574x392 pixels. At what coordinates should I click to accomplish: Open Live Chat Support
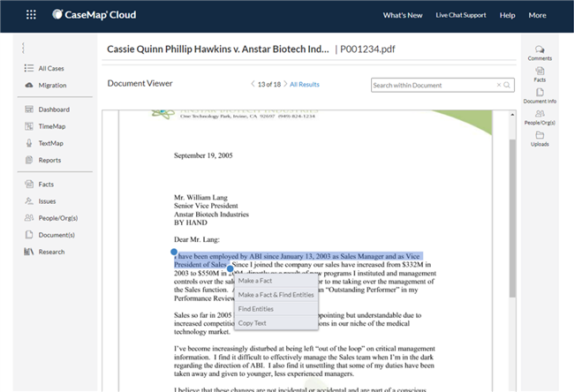pyautogui.click(x=461, y=15)
